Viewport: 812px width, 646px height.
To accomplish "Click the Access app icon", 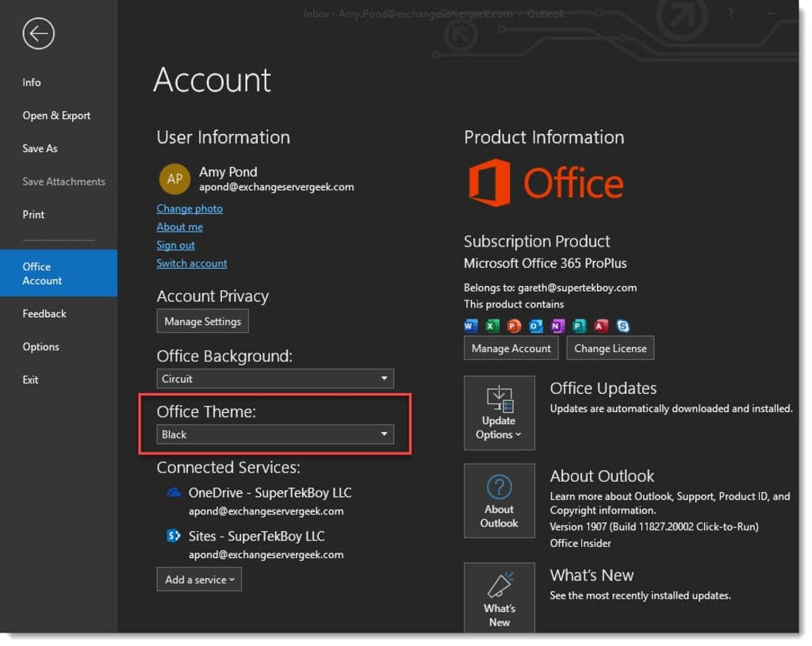I will point(601,326).
